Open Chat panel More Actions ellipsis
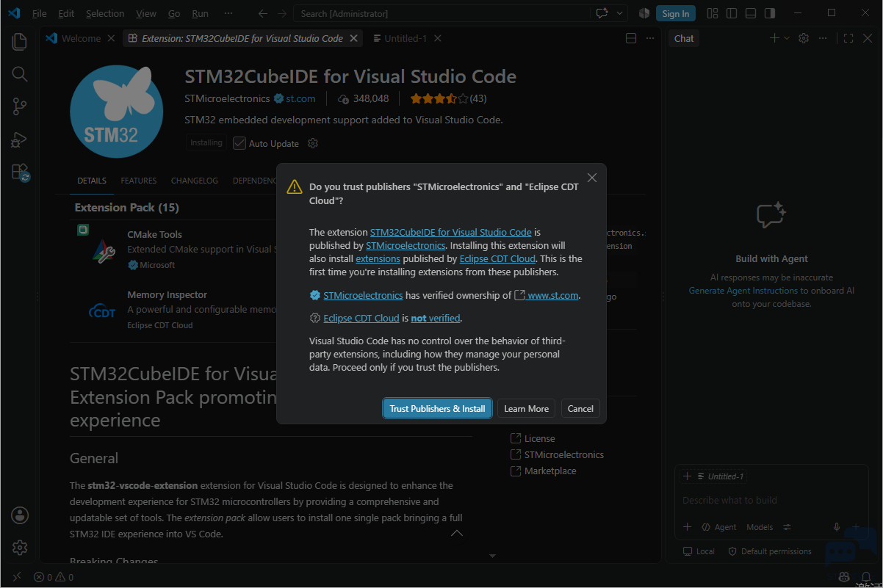The height and width of the screenshot is (588, 883). [x=821, y=38]
